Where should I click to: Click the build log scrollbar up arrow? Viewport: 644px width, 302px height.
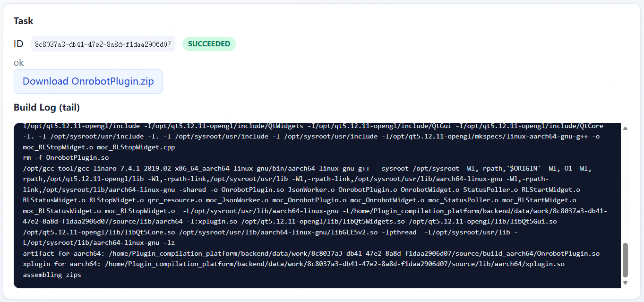pos(626,128)
